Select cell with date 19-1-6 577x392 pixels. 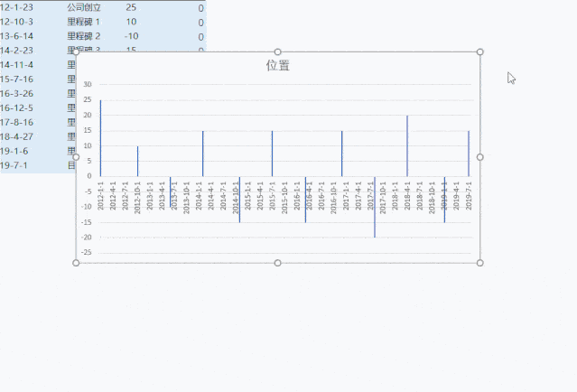tap(14, 151)
